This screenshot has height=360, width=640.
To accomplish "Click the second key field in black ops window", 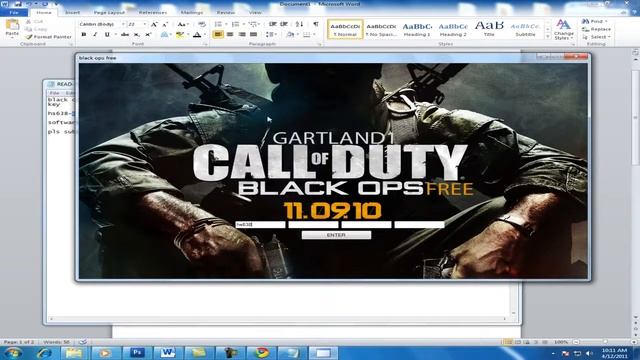I will pos(313,224).
